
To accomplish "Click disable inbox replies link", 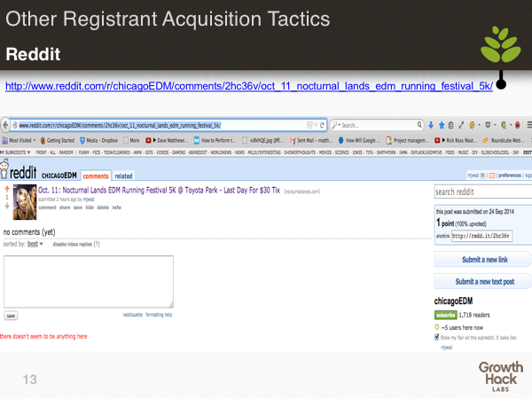I will (x=73, y=244).
